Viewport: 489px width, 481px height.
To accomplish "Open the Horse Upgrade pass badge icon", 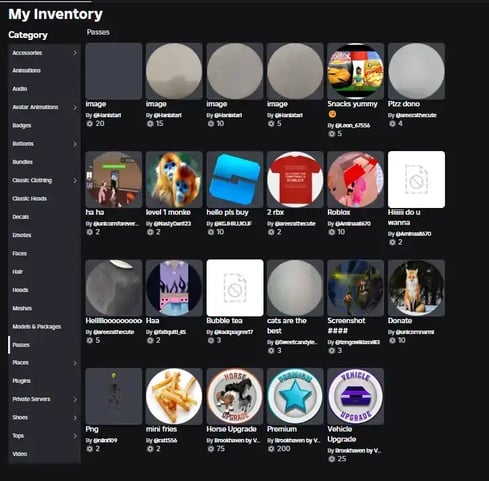I will click(x=235, y=396).
